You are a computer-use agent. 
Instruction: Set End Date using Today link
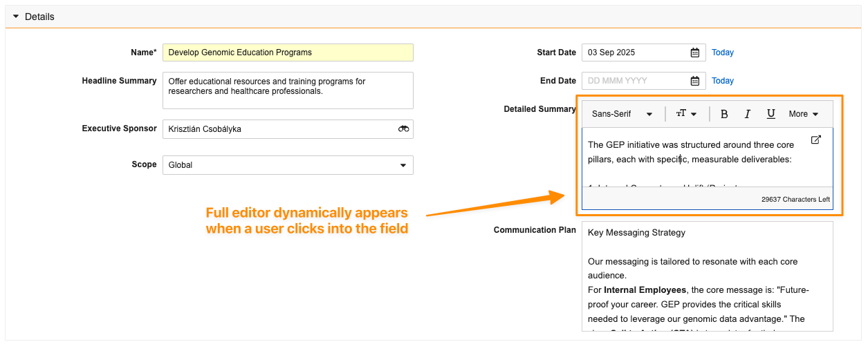(x=722, y=81)
